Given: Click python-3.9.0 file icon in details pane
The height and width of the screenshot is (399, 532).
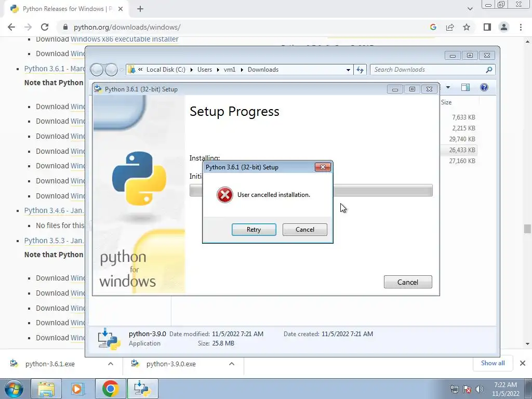Looking at the screenshot, I should (x=109, y=339).
